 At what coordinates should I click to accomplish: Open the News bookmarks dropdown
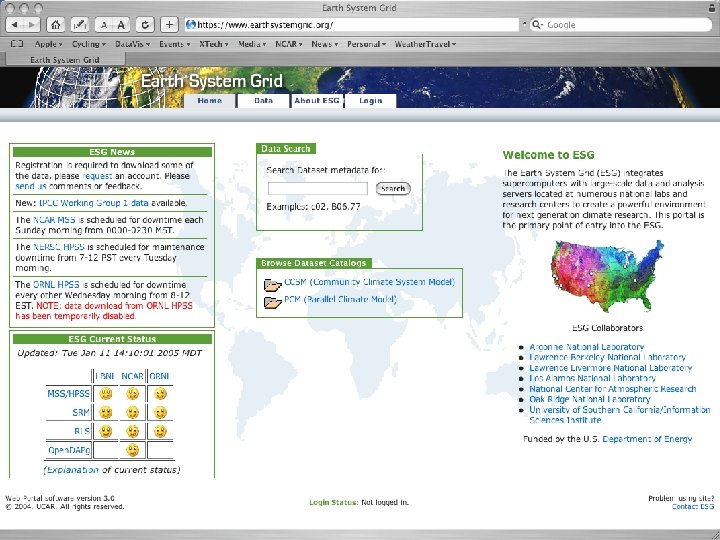(325, 44)
